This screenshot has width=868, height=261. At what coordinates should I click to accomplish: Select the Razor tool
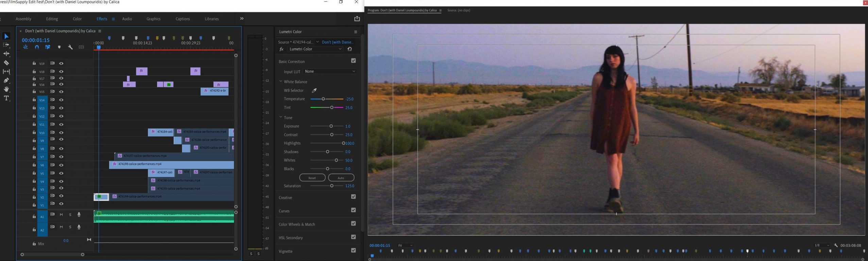[6, 63]
